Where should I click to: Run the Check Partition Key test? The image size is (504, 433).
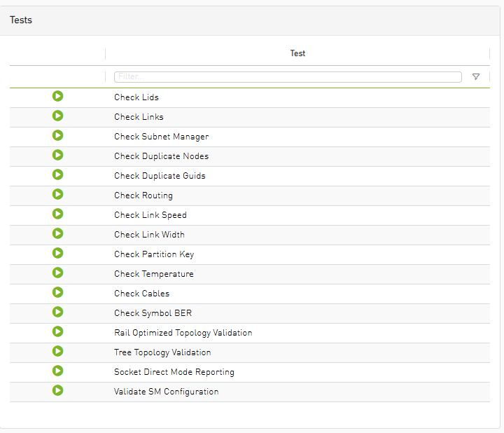[x=58, y=254]
